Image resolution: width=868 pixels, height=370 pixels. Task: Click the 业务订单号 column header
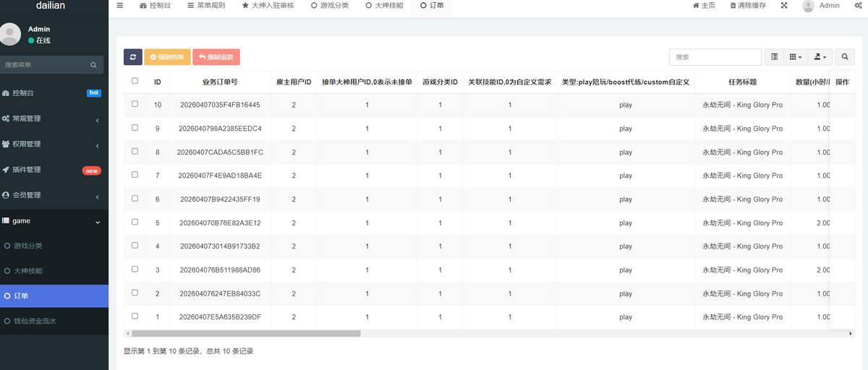click(220, 82)
